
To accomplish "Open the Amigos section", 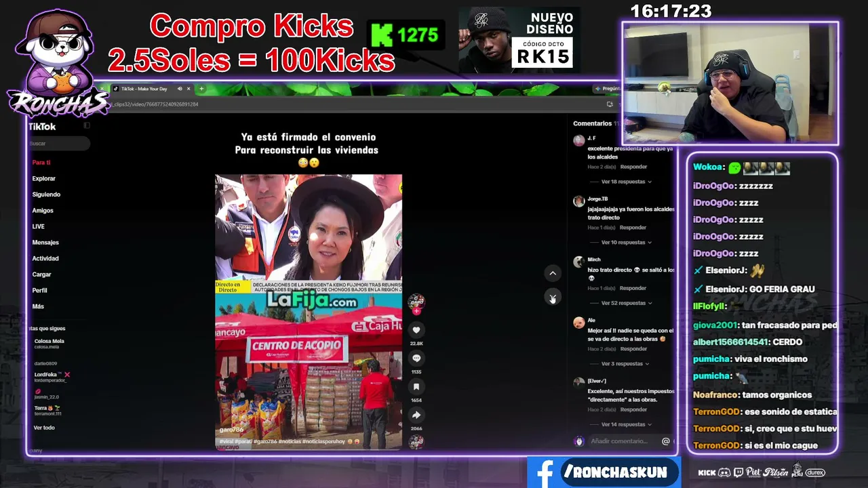I will pos(43,211).
